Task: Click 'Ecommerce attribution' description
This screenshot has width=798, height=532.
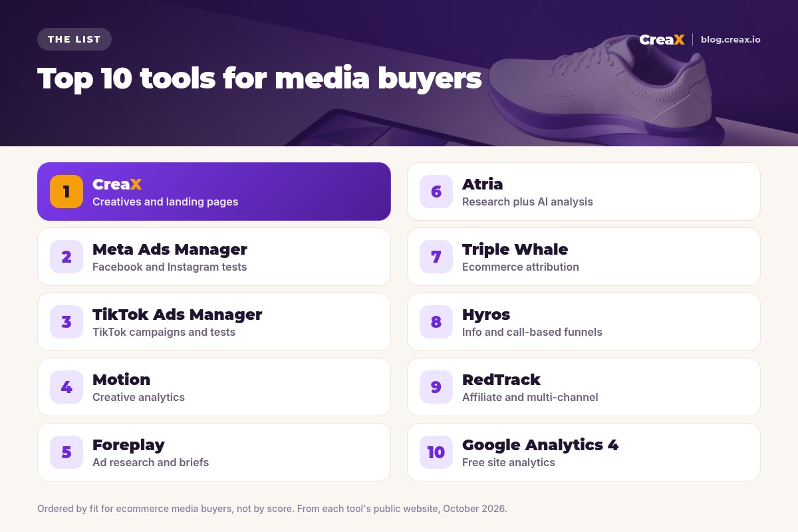Action: [521, 267]
